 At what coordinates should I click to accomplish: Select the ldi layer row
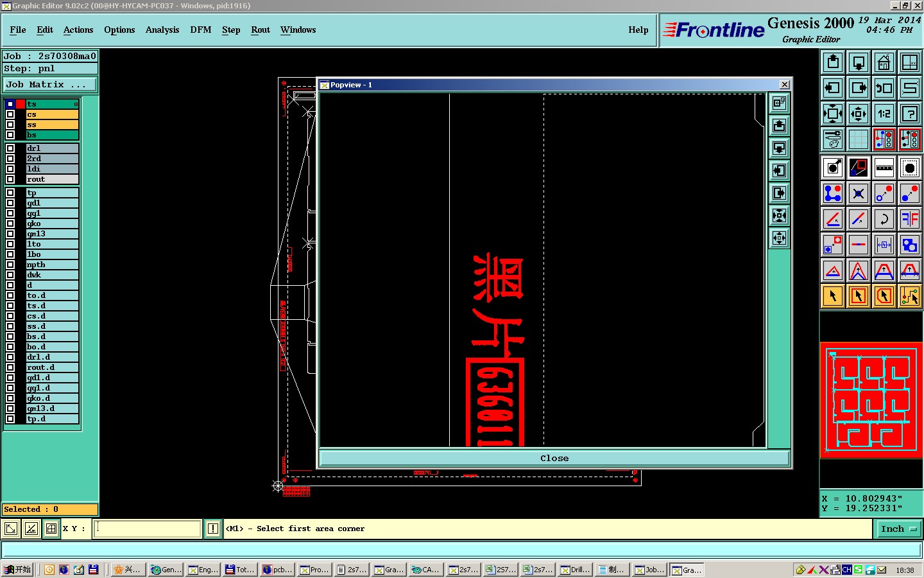pyautogui.click(x=52, y=169)
